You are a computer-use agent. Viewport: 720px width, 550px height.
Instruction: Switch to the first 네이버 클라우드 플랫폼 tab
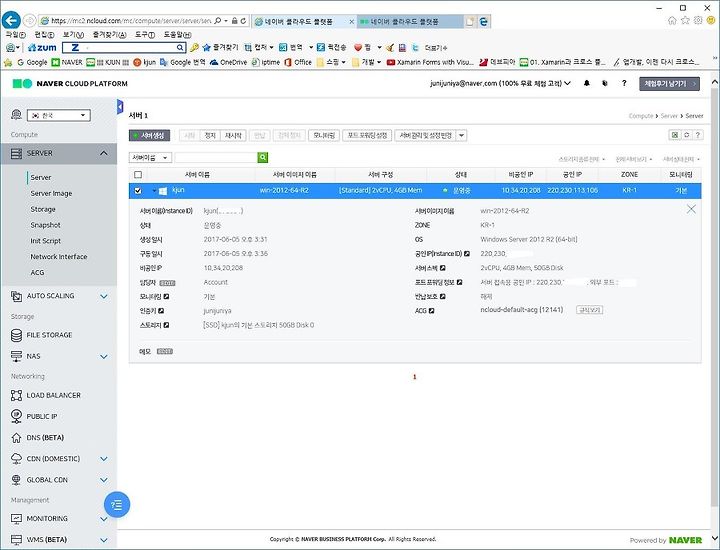pos(304,21)
